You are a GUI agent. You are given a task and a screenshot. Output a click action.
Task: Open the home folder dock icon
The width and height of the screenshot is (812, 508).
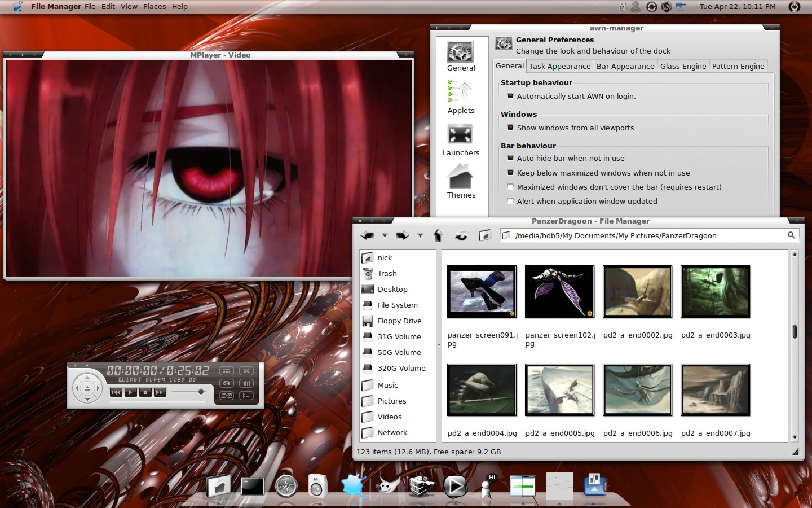219,486
